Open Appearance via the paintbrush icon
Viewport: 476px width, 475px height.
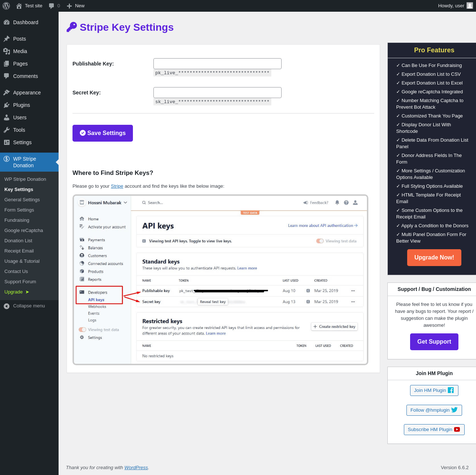point(7,93)
